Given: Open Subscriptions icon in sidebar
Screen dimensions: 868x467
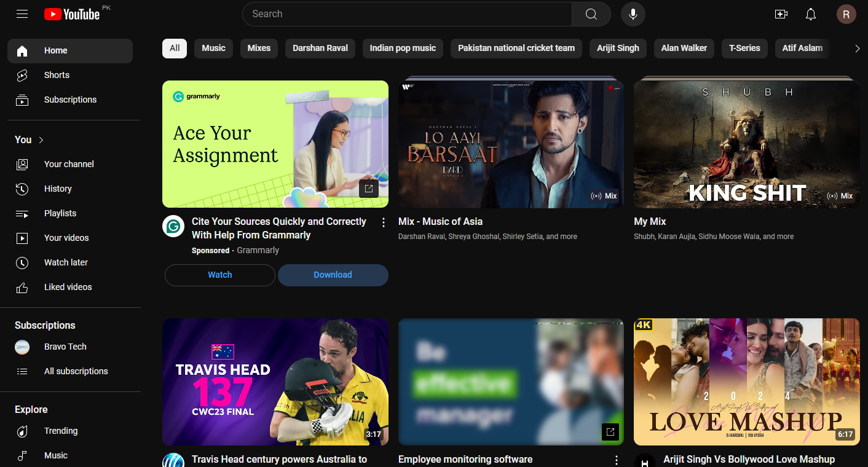Looking at the screenshot, I should click(x=22, y=100).
